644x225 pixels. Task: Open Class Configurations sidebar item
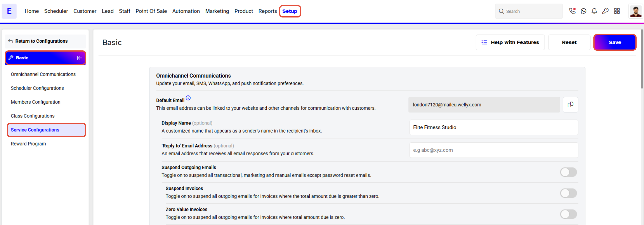tap(33, 116)
